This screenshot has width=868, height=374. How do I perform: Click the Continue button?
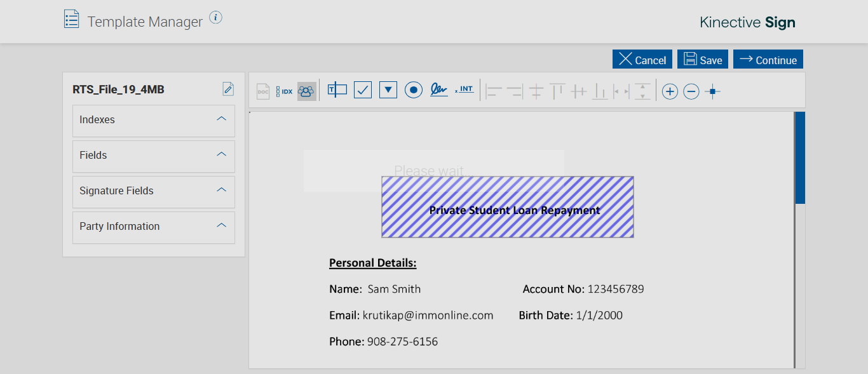coord(768,60)
